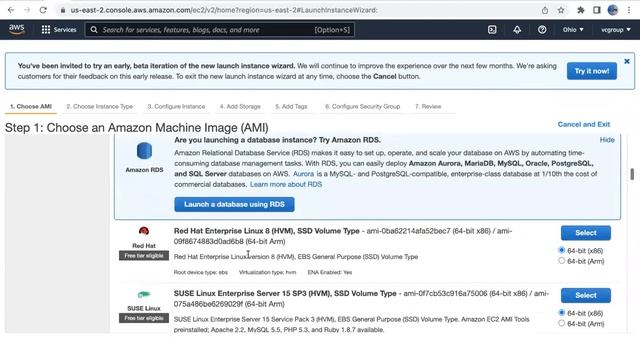This screenshot has width=640, height=360.
Task: Open the notifications bell
Action: [517, 30]
